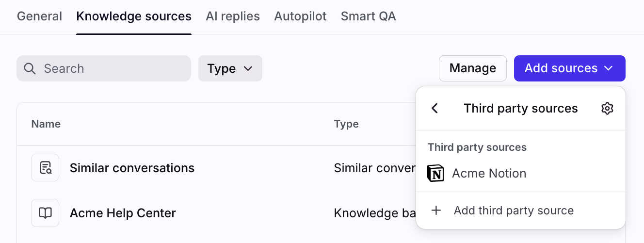Go to the Autopilot tab
The width and height of the screenshot is (644, 243).
300,16
